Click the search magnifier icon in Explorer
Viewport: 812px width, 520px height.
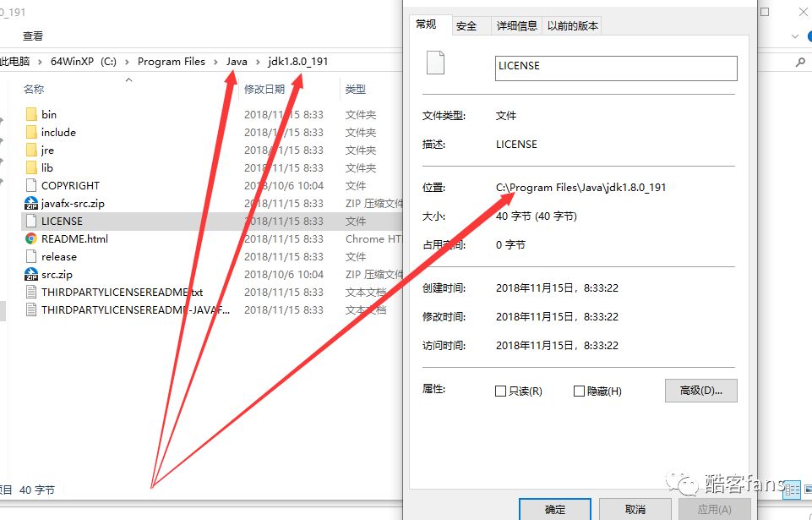click(800, 63)
